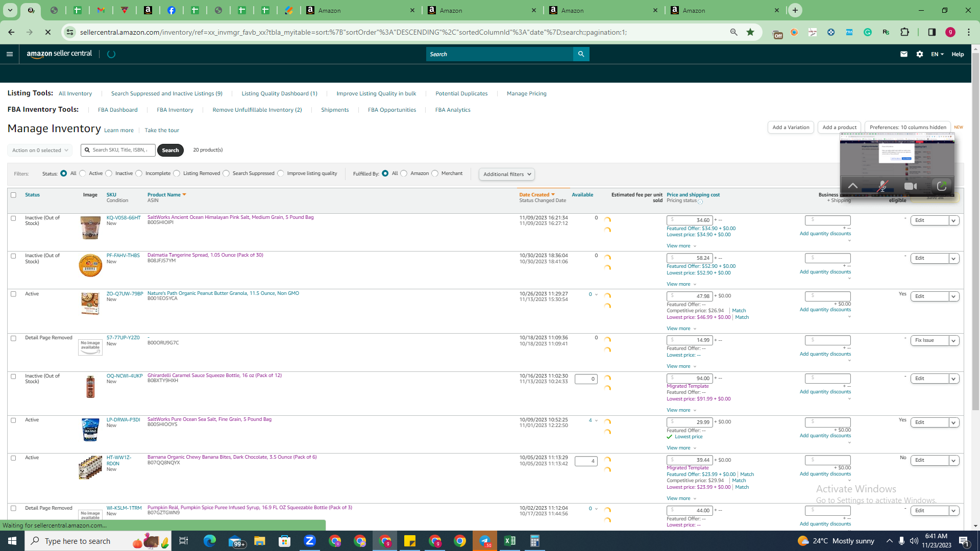Unmute microphone in floating meeting window

click(x=882, y=186)
